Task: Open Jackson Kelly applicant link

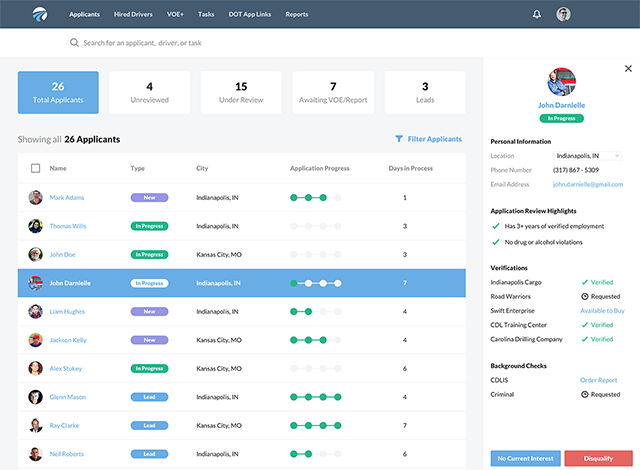Action: coord(68,340)
